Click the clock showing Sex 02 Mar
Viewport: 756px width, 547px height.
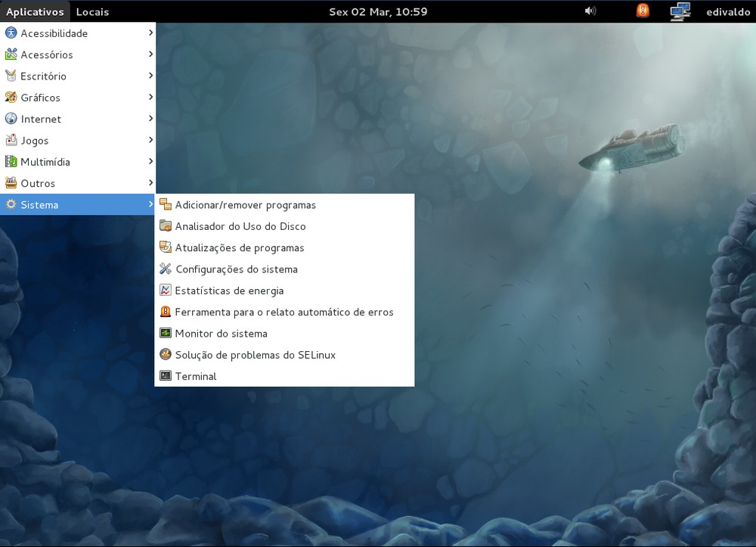point(378,11)
